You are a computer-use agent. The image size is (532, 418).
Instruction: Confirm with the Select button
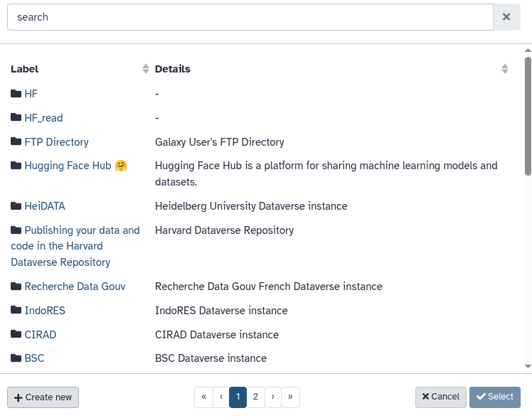tap(495, 397)
